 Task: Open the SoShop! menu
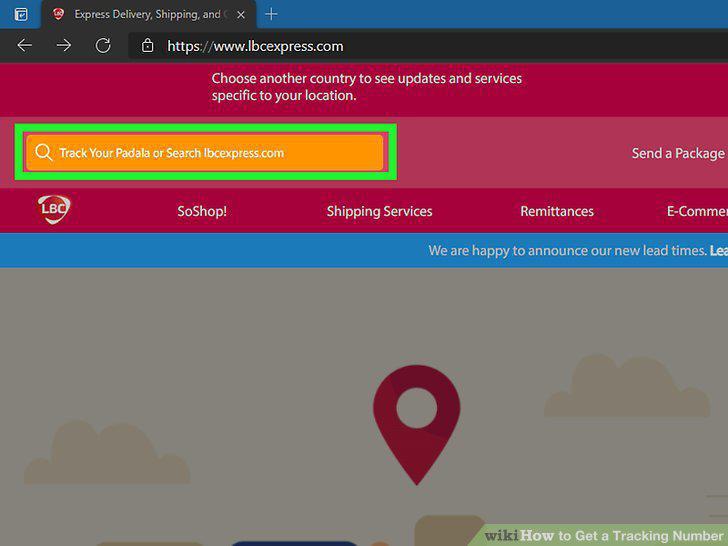[x=202, y=211]
